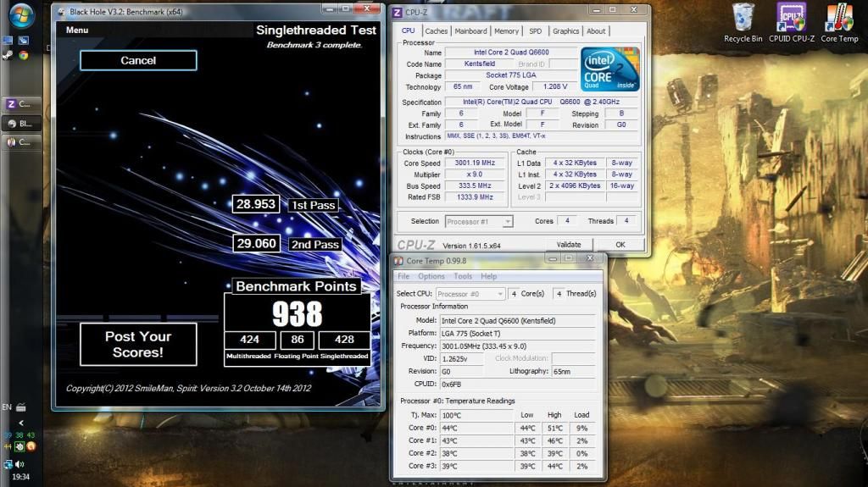Click the Floating Point score 86
868x487 pixels.
298,340
